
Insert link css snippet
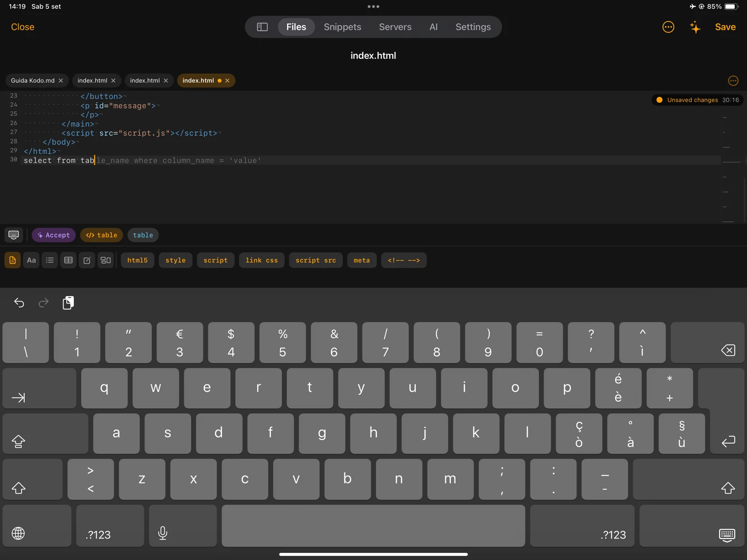261,260
